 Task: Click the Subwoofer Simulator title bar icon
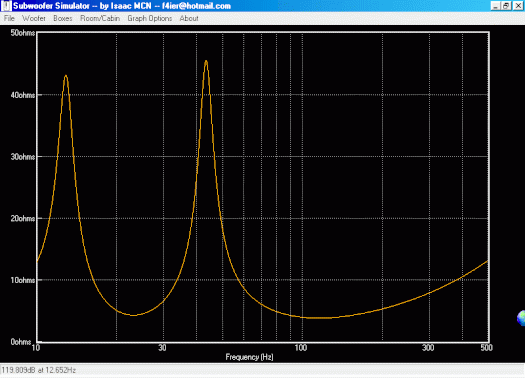[x=6, y=6]
